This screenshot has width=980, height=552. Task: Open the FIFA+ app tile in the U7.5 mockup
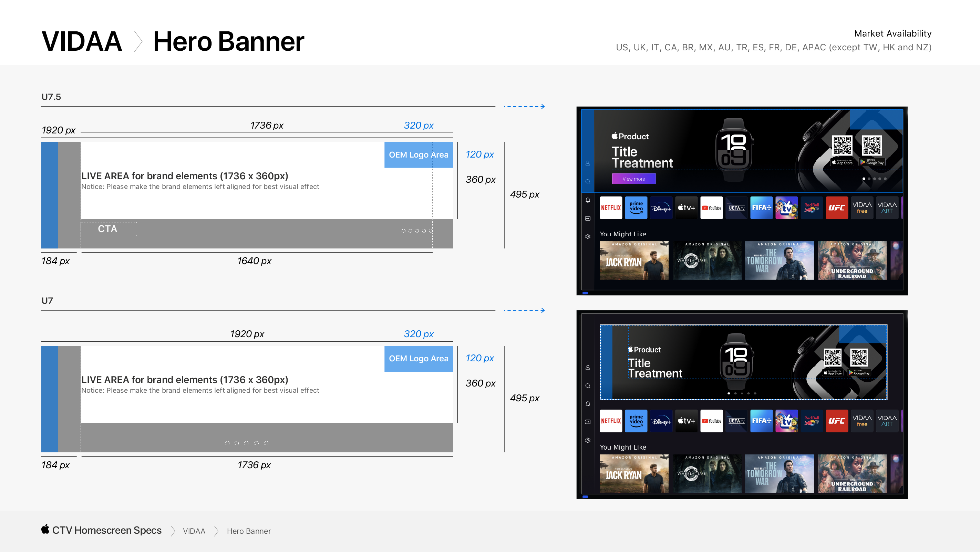pyautogui.click(x=761, y=208)
